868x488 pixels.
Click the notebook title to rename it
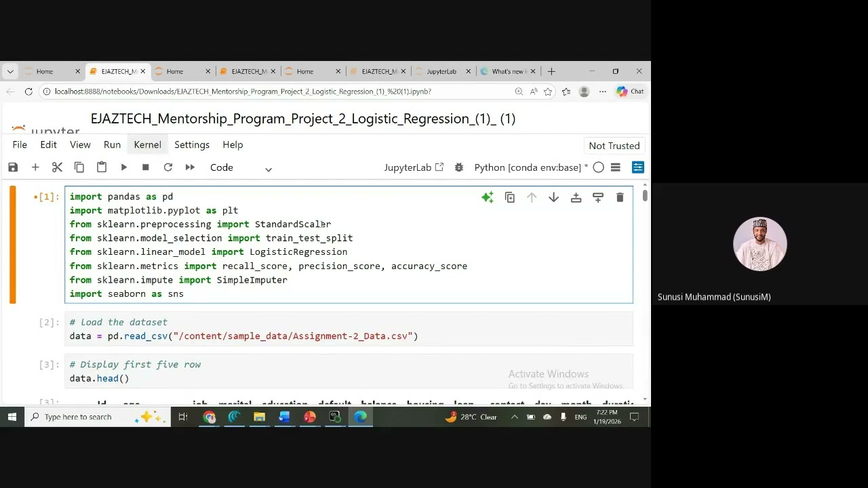point(303,119)
